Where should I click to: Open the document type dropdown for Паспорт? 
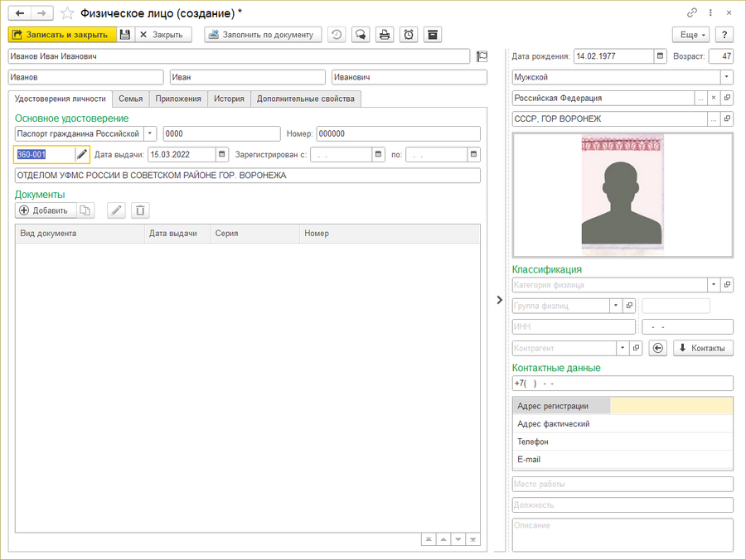pyautogui.click(x=150, y=133)
